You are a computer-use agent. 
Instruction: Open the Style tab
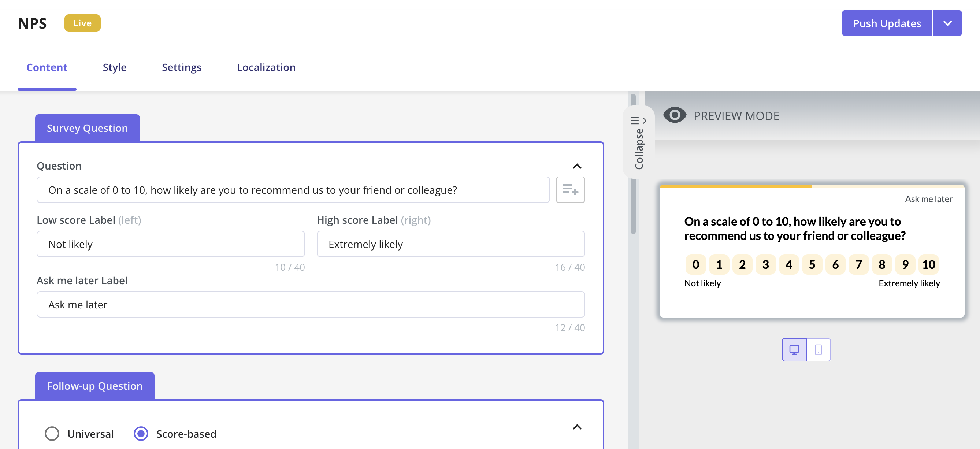(x=115, y=67)
